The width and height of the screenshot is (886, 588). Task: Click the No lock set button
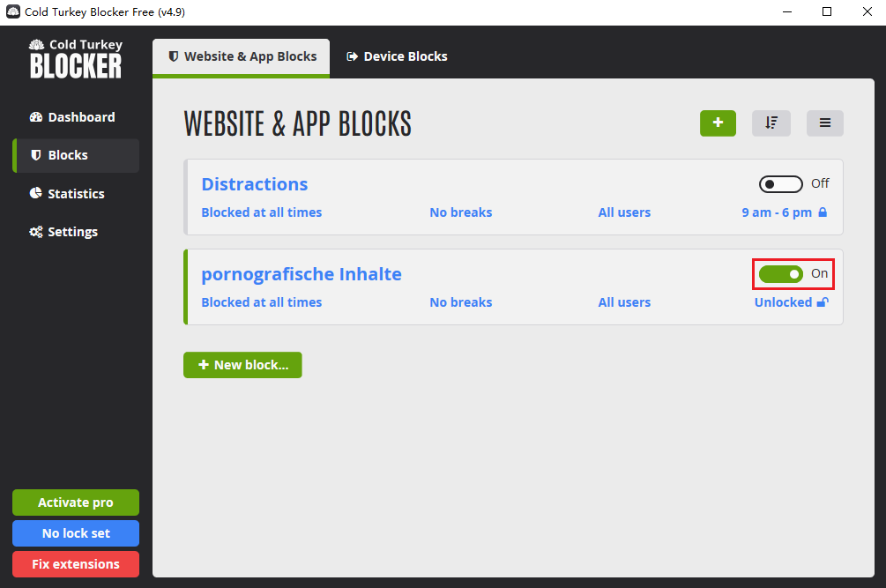pos(76,533)
